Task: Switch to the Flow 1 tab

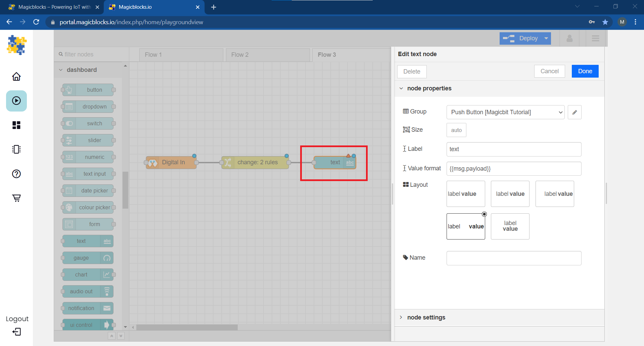Action: pos(181,54)
